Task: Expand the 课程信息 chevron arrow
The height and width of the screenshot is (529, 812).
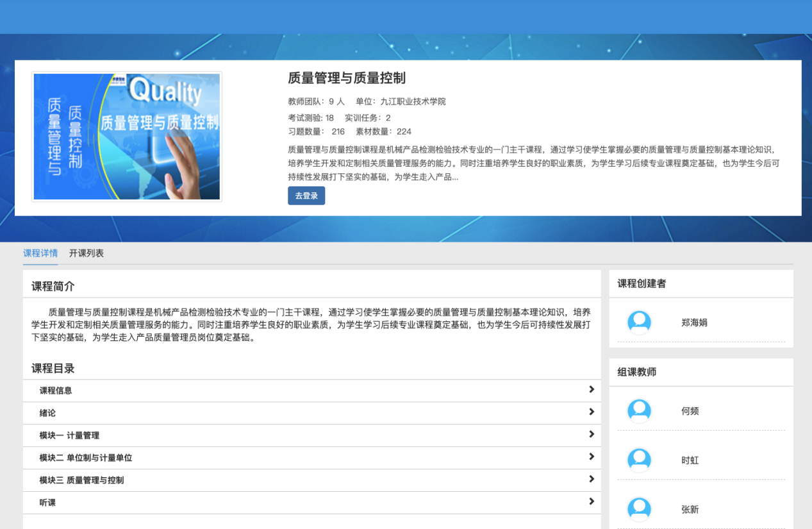Action: (591, 390)
